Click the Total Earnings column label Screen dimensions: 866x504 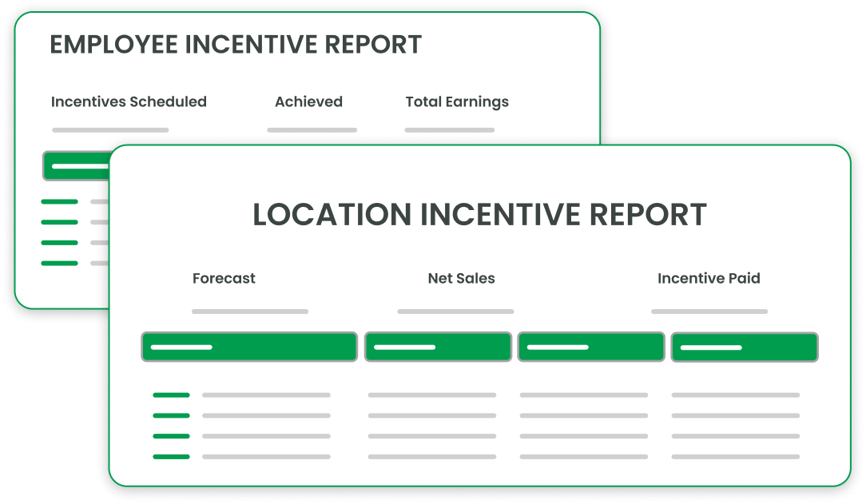pyautogui.click(x=455, y=101)
